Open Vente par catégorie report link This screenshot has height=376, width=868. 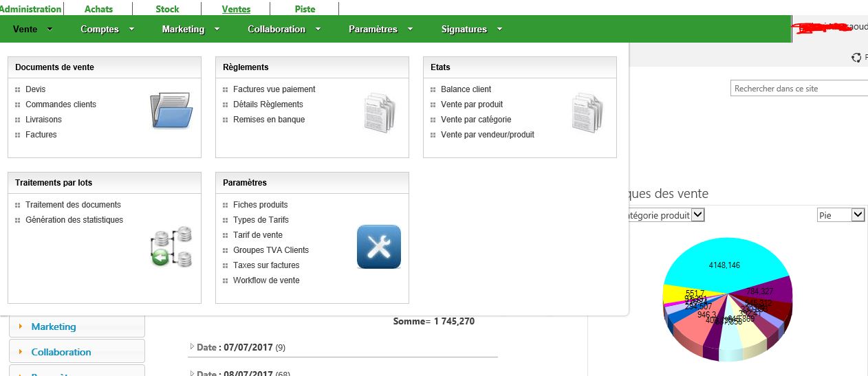pos(475,120)
